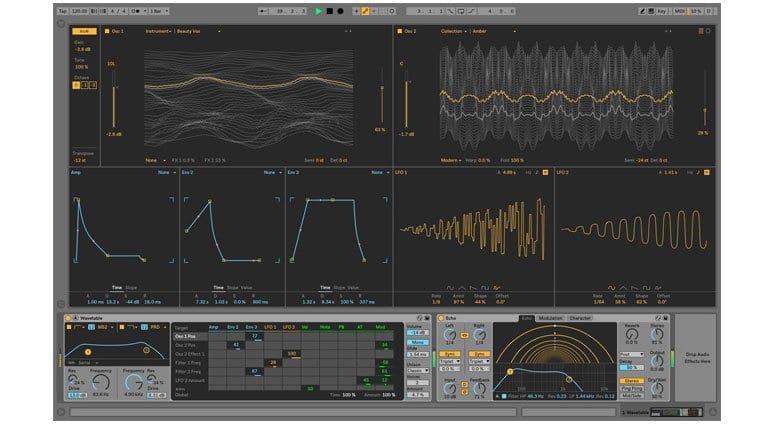This screenshot has height=425, width=770.
Task: Open the Osc 2 Collection category dropdown
Action: coord(454,31)
